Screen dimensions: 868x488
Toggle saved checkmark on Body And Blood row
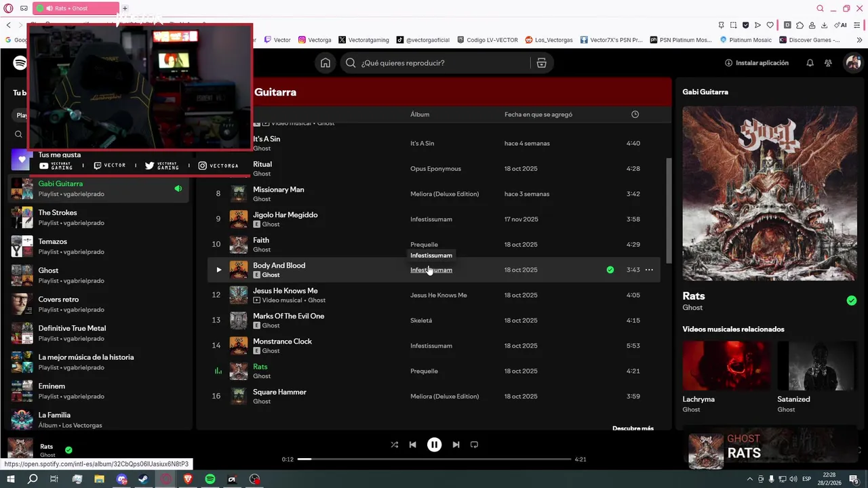610,270
